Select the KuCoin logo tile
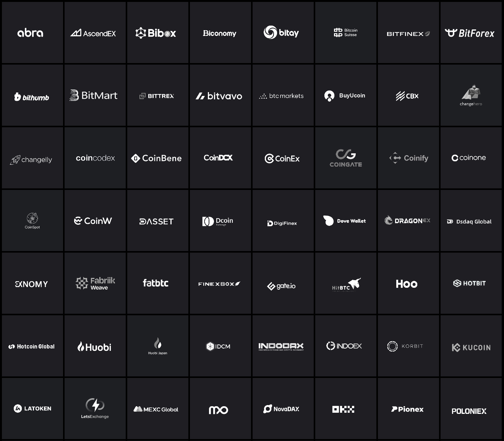This screenshot has height=441, width=504. click(471, 346)
